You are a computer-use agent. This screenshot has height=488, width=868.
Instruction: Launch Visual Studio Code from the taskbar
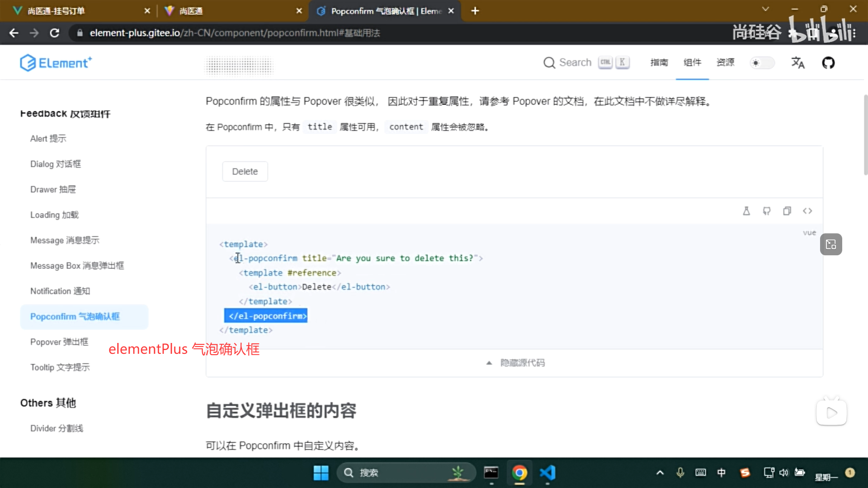click(547, 473)
